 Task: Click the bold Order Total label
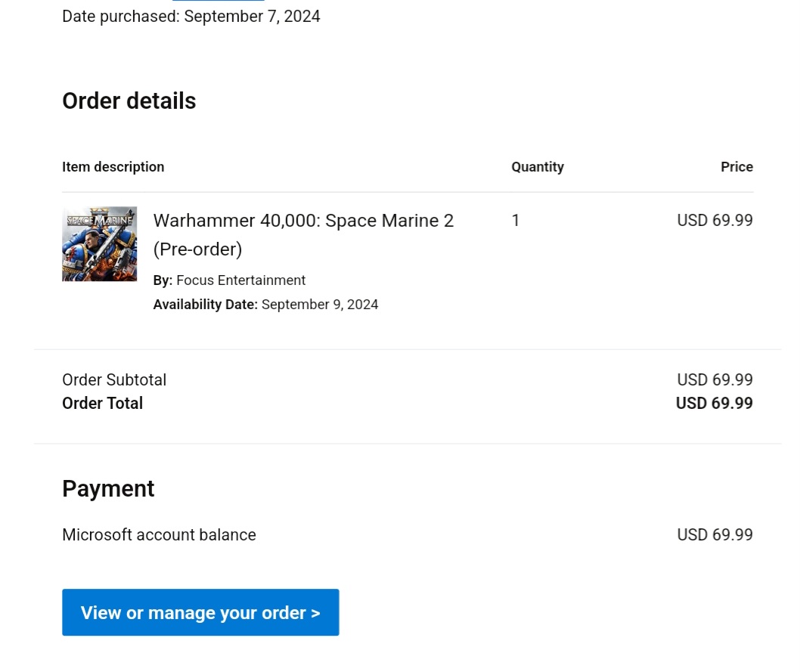tap(102, 404)
